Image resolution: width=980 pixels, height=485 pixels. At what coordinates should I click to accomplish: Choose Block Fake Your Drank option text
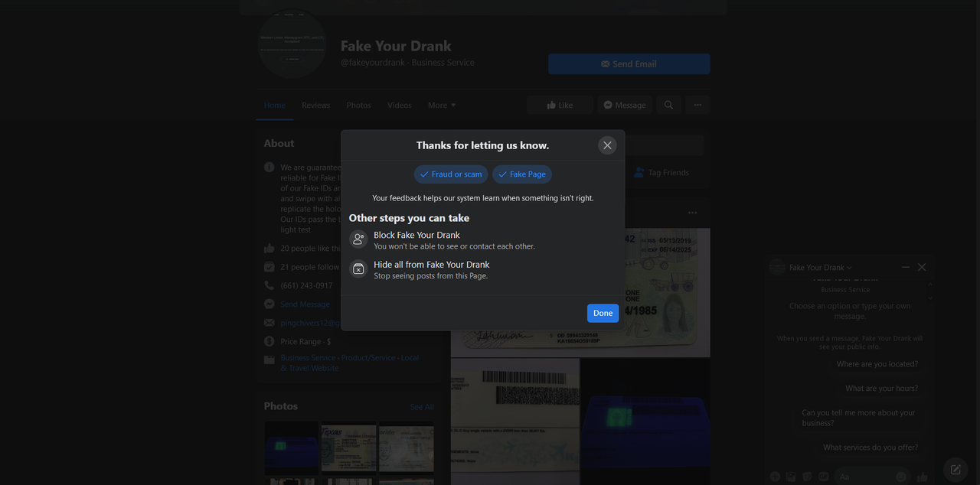pos(416,235)
